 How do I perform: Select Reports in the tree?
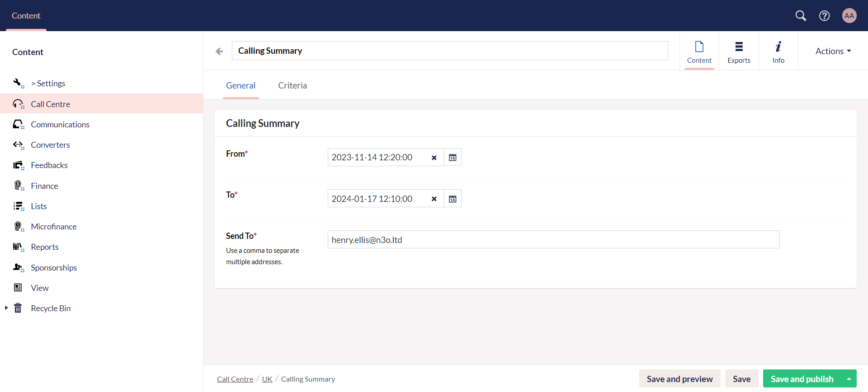(x=45, y=247)
